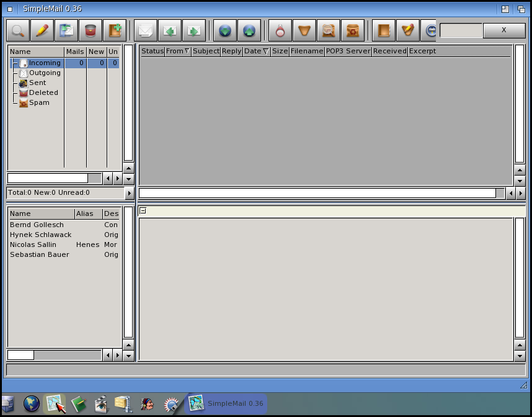Click the Received column header
Screen dimensions: 532x417
pos(390,51)
